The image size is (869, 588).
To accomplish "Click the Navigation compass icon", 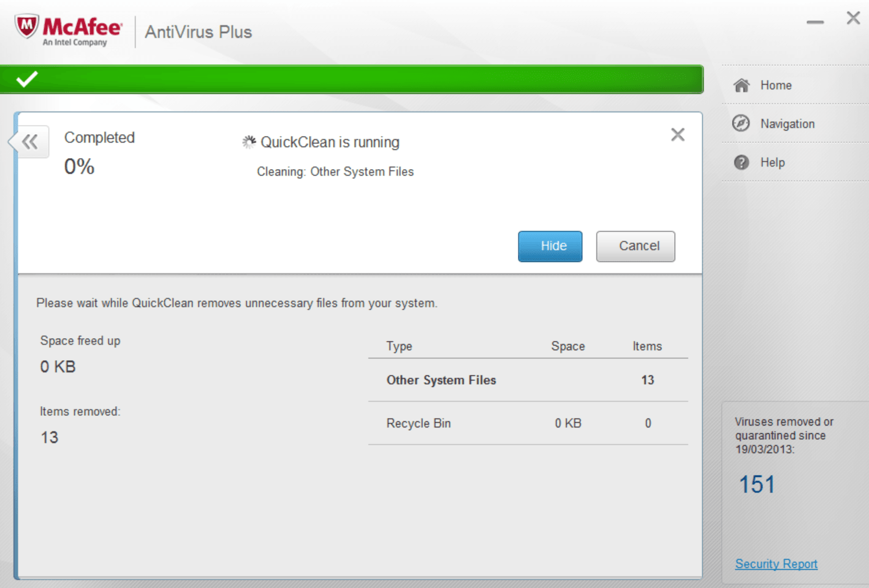I will pyautogui.click(x=741, y=123).
